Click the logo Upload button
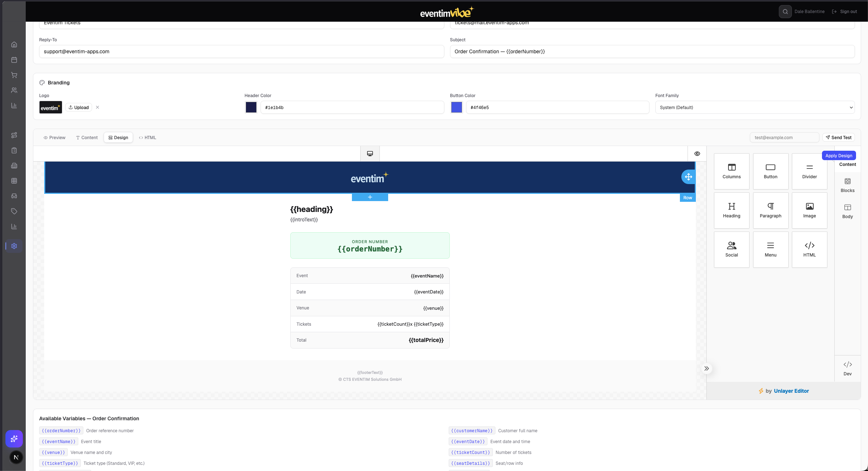The image size is (868, 471). tap(79, 108)
